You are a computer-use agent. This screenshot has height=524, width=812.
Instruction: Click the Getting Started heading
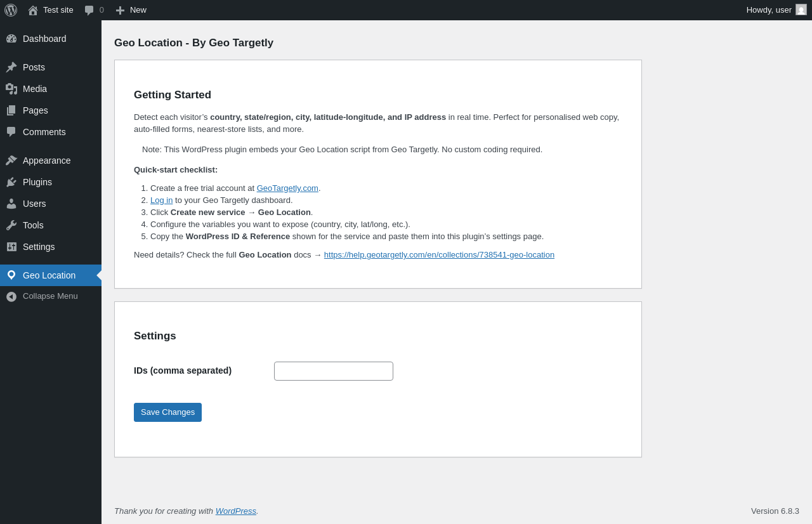tap(173, 95)
